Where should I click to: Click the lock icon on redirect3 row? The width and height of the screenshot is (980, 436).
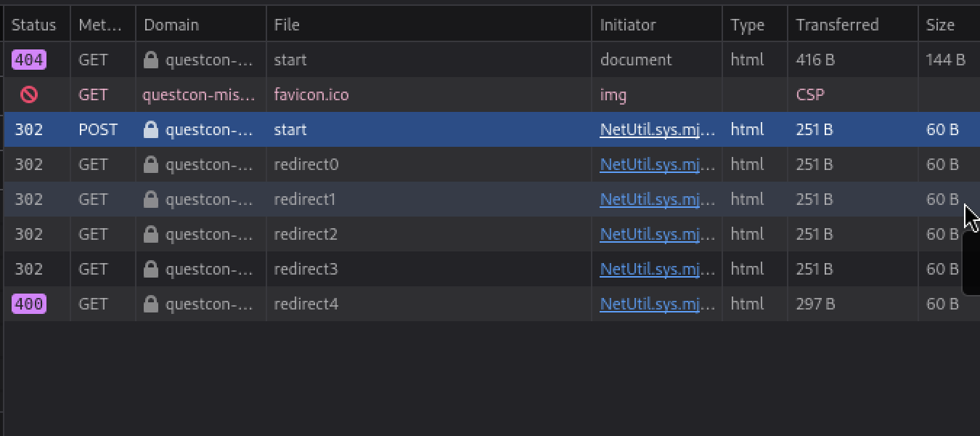tap(151, 269)
